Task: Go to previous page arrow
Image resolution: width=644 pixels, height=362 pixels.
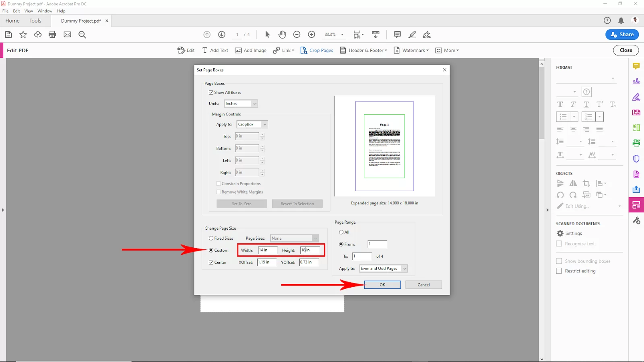Action: [x=207, y=35]
